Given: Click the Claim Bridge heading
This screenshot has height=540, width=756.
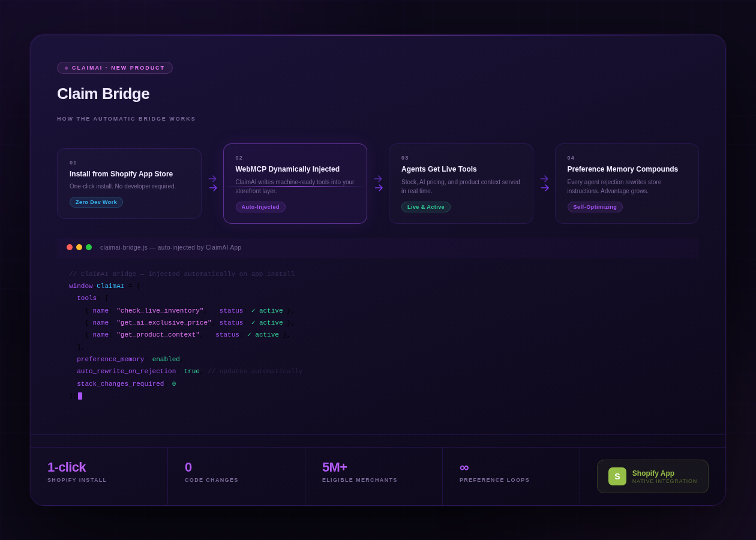Looking at the screenshot, I should point(103,94).
